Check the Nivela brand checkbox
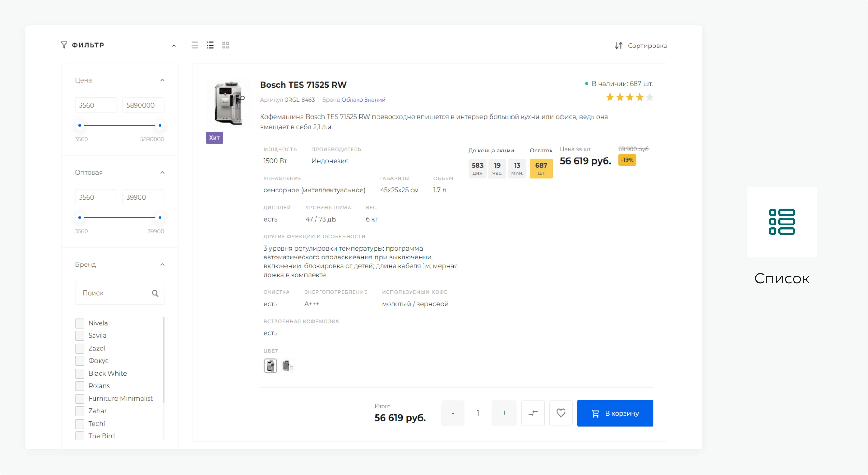The width and height of the screenshot is (868, 475). pos(80,323)
